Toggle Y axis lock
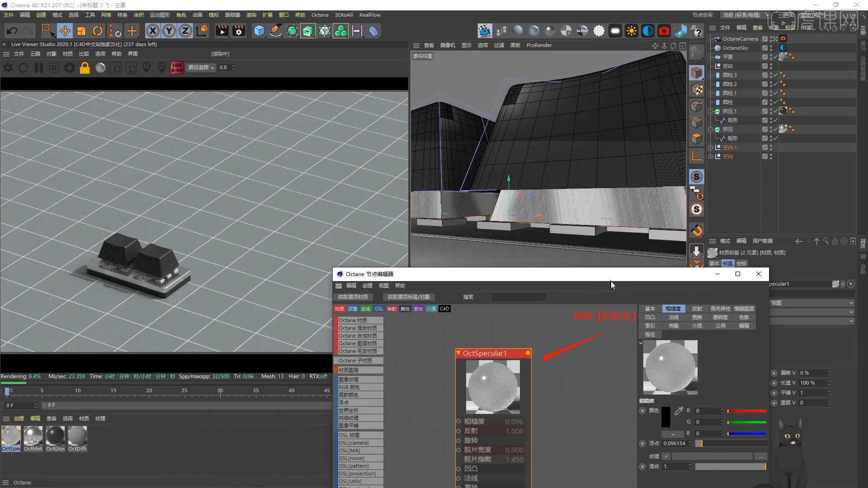The image size is (868, 488). pyautogui.click(x=169, y=31)
